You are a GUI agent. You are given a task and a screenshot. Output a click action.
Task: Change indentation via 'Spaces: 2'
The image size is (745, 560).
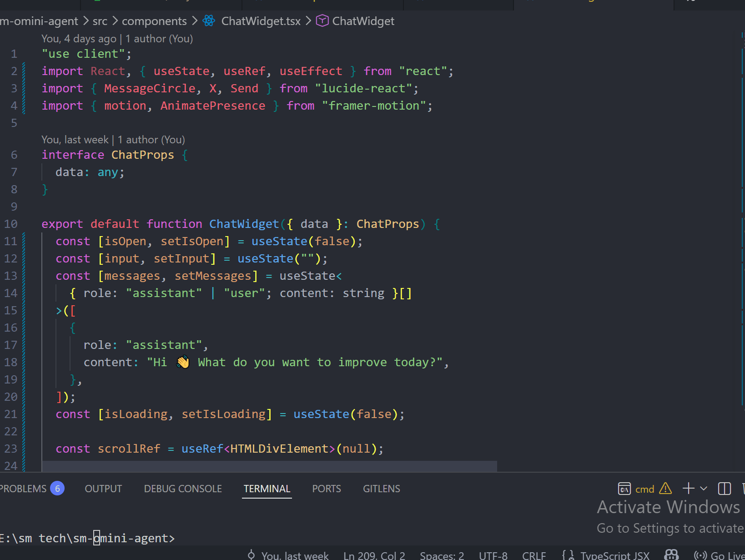(442, 555)
